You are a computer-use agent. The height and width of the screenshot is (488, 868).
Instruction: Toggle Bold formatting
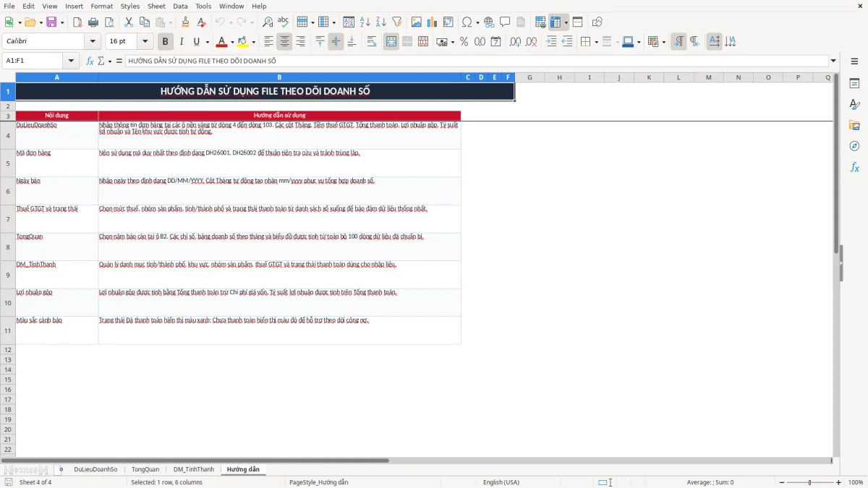(x=166, y=42)
